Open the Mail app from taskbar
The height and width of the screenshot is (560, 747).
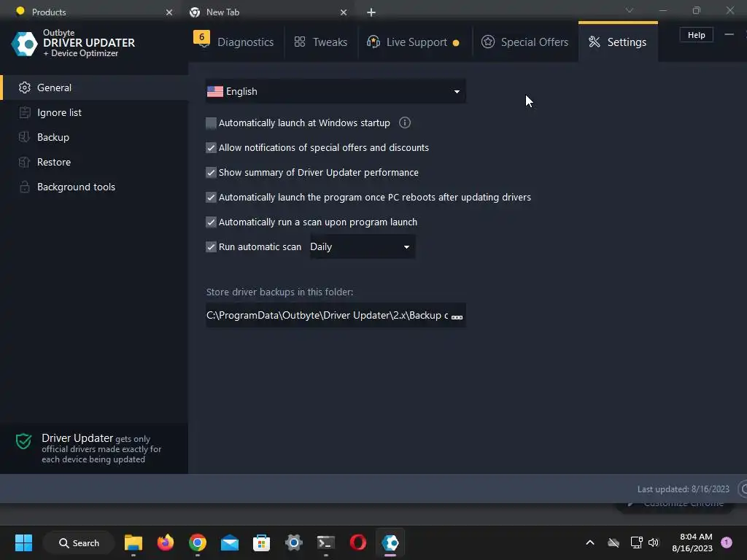(x=230, y=542)
